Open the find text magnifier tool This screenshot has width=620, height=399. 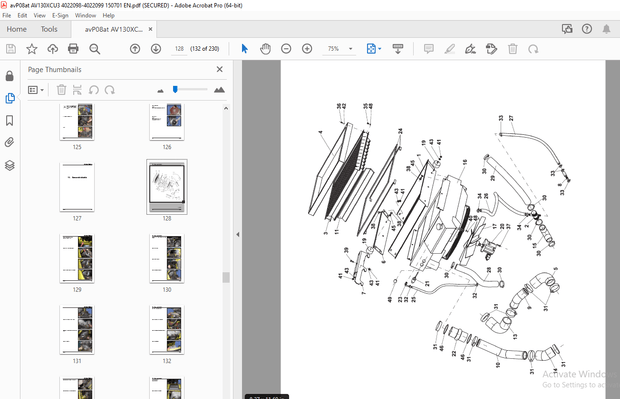tap(95, 49)
